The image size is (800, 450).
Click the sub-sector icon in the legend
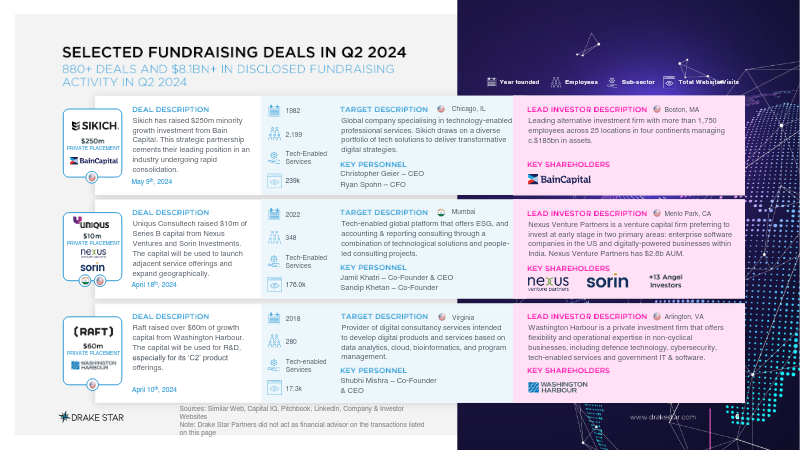tap(612, 82)
